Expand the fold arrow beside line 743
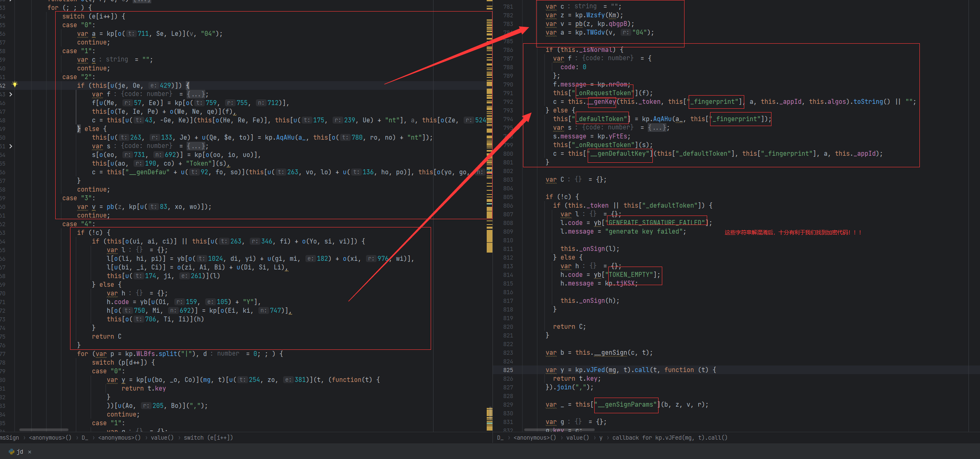This screenshot has width=980, height=459. click(11, 94)
